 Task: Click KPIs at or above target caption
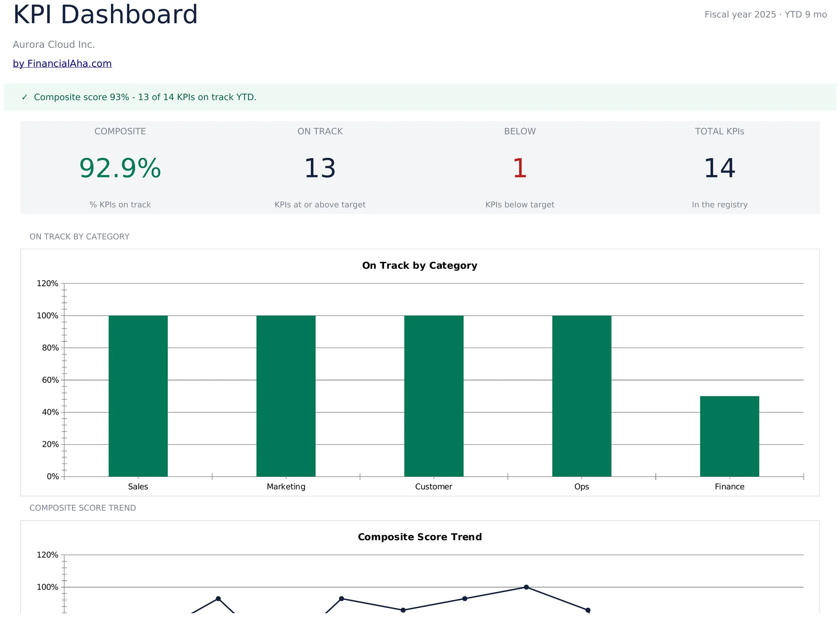coord(320,205)
